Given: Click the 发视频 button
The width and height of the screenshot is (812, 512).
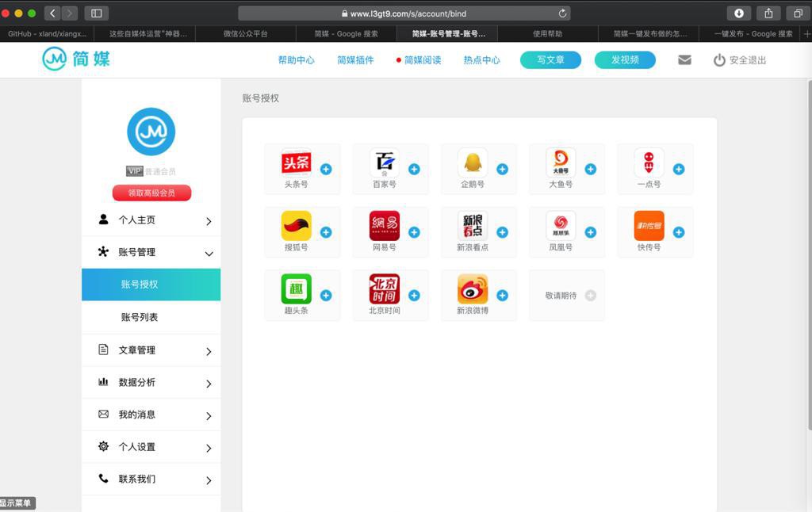Looking at the screenshot, I should point(625,60).
